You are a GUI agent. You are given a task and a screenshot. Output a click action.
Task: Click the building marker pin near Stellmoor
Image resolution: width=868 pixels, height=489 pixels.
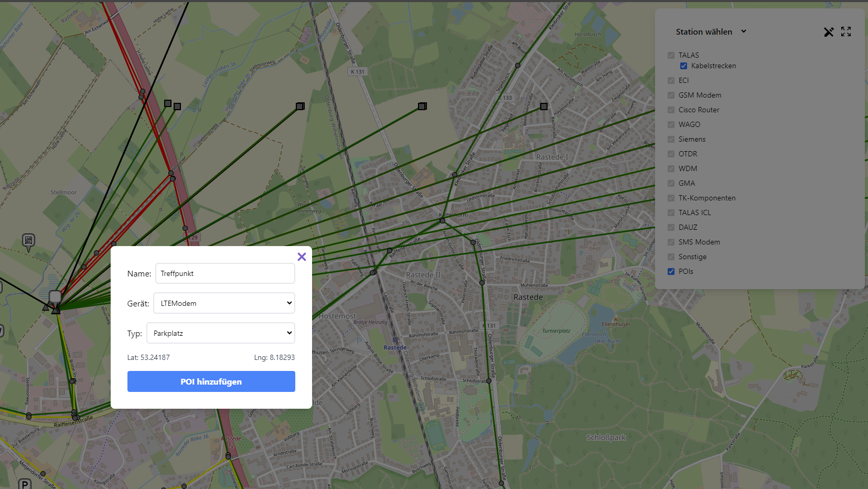click(29, 241)
